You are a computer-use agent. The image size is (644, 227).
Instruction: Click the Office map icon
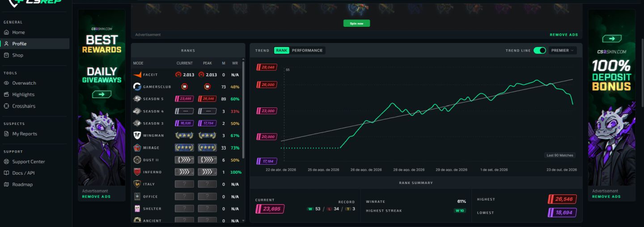tap(137, 196)
